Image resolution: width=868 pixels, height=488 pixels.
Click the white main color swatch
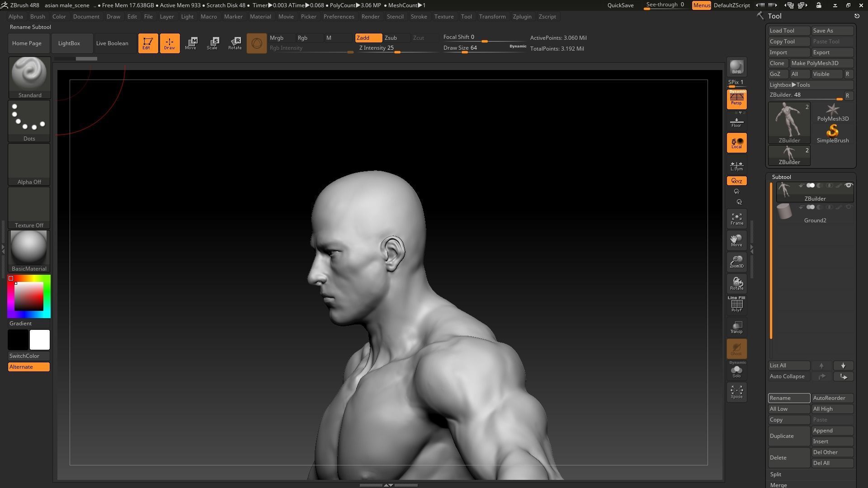[x=40, y=340]
